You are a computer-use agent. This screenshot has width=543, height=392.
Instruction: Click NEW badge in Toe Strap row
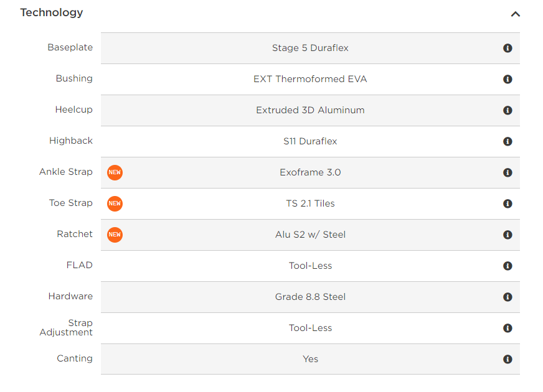115,203
